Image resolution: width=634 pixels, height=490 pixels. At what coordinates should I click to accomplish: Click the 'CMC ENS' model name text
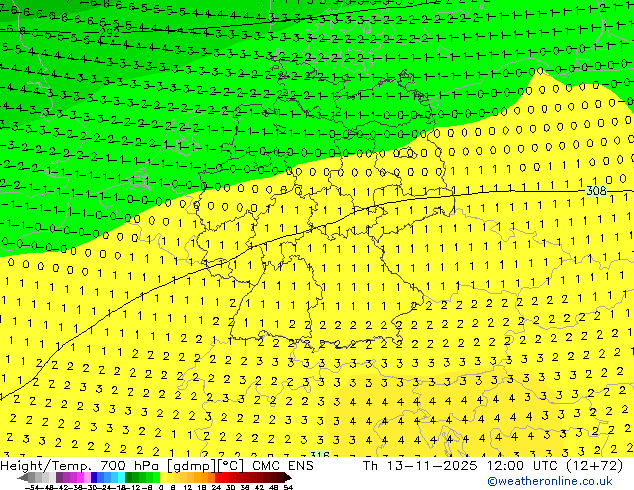tap(283, 466)
